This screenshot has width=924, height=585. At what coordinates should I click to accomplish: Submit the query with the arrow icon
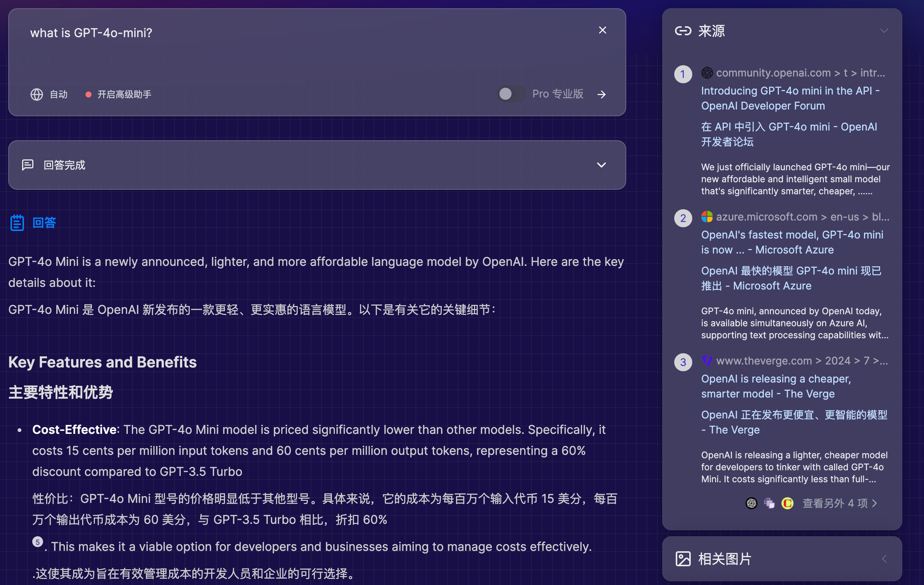(x=601, y=94)
